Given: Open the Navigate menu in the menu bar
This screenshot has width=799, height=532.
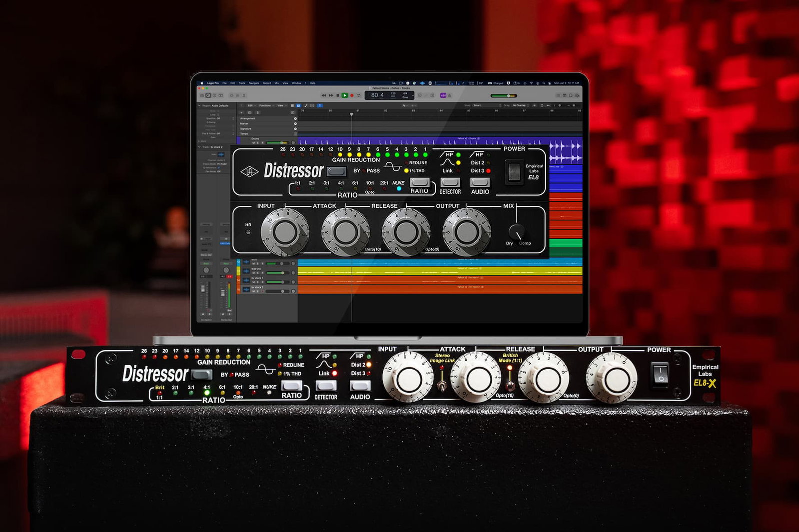Looking at the screenshot, I should [x=254, y=83].
